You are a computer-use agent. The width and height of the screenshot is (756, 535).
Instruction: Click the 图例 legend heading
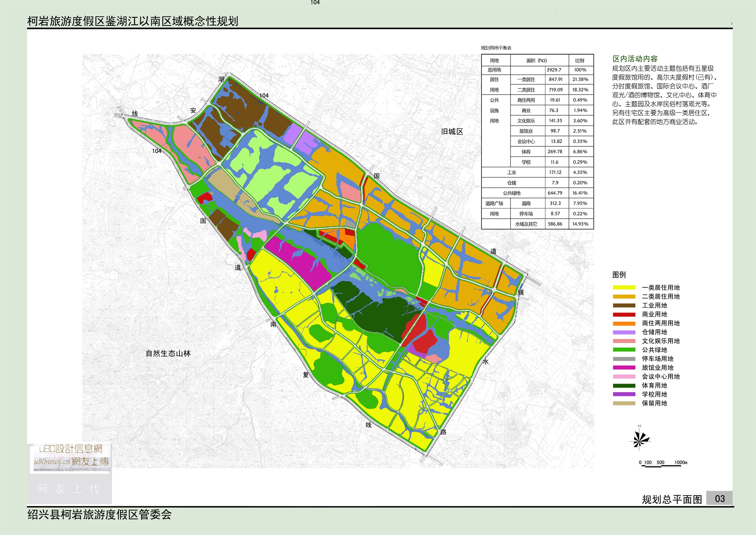[619, 274]
